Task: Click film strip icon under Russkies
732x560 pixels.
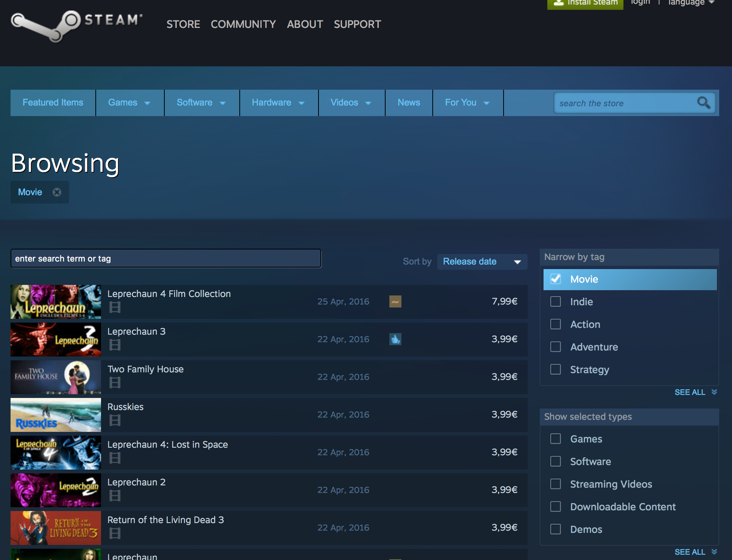Action: click(115, 420)
